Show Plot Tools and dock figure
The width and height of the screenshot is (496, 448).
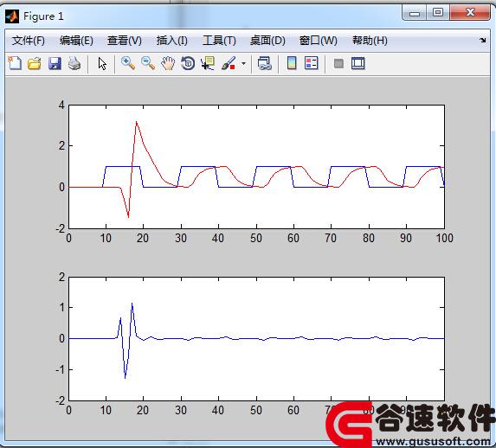tap(358, 63)
